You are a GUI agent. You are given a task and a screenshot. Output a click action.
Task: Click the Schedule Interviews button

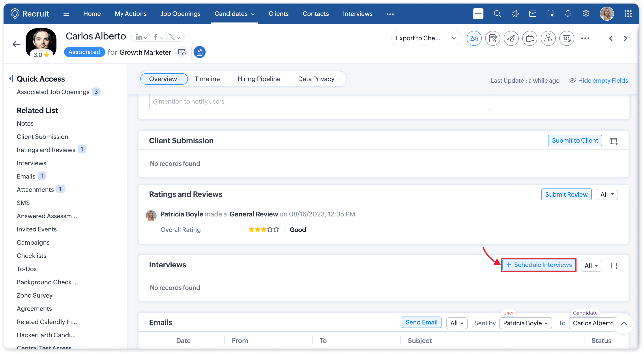(539, 265)
